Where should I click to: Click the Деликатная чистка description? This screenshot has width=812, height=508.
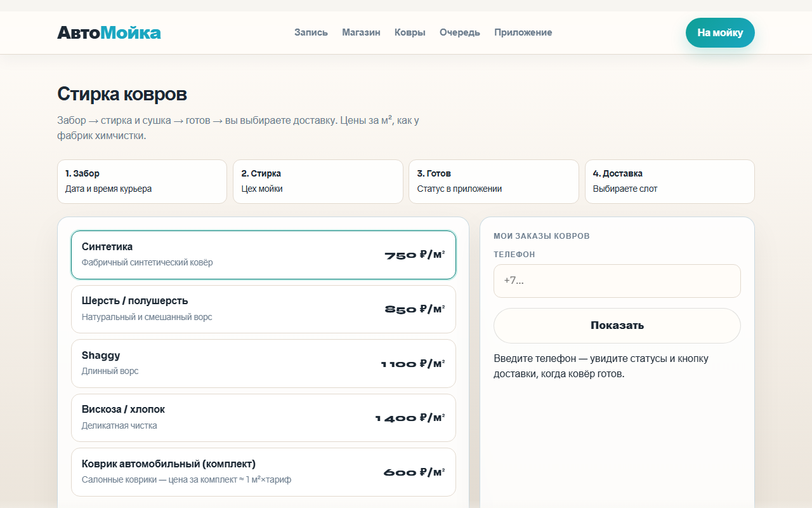click(x=119, y=425)
